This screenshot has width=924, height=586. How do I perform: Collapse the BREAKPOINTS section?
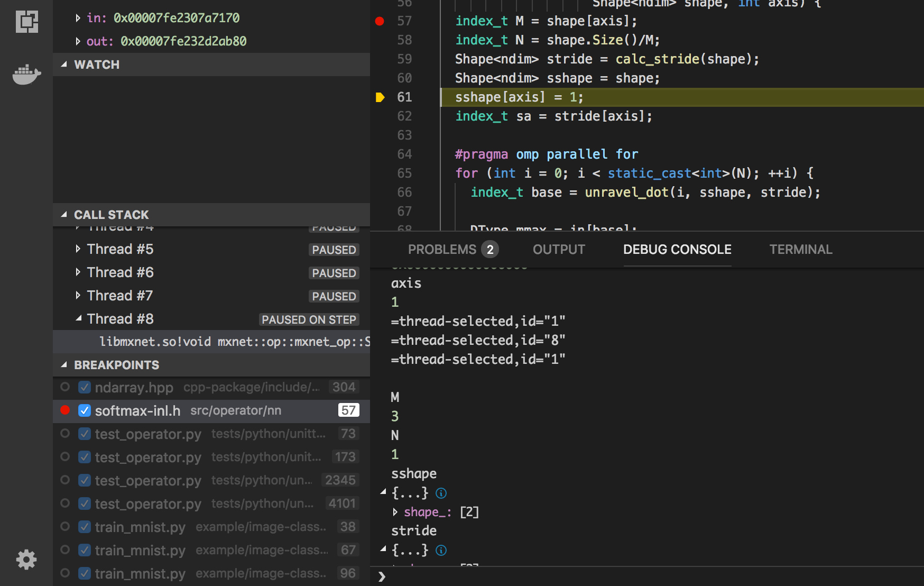pos(64,365)
